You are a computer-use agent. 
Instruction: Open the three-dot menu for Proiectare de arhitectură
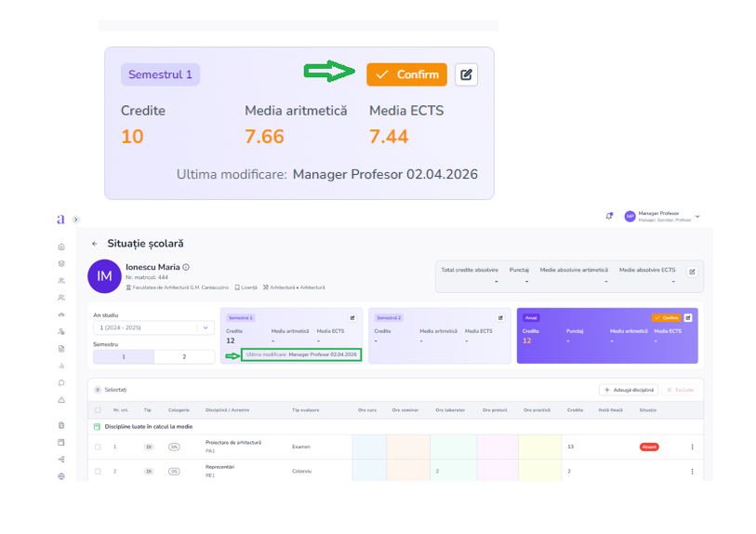click(x=692, y=447)
